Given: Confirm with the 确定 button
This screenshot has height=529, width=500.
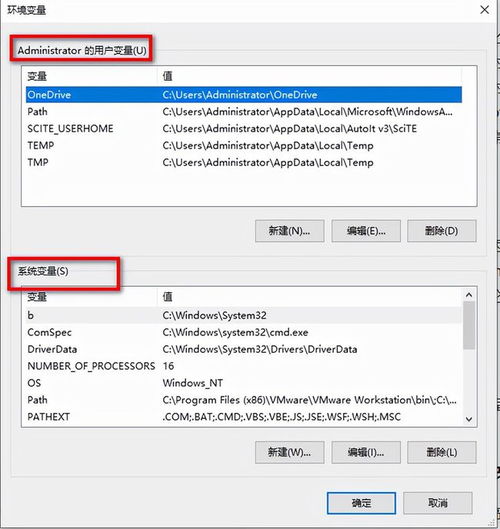Looking at the screenshot, I should 361,503.
